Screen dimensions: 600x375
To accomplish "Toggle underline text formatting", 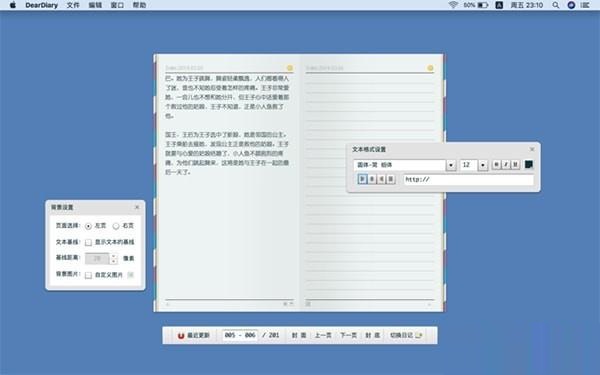I will click(515, 165).
